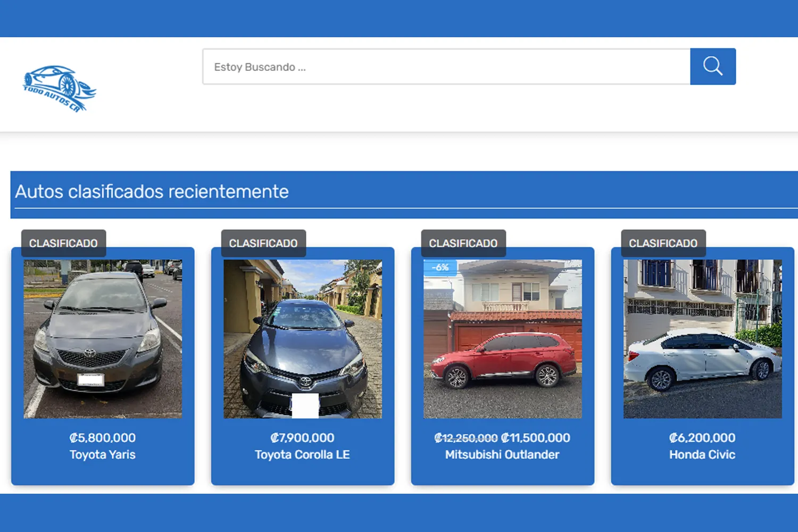
Task: Click the CLASIFICADO badge on the Toyota Corolla LE
Action: click(263, 243)
